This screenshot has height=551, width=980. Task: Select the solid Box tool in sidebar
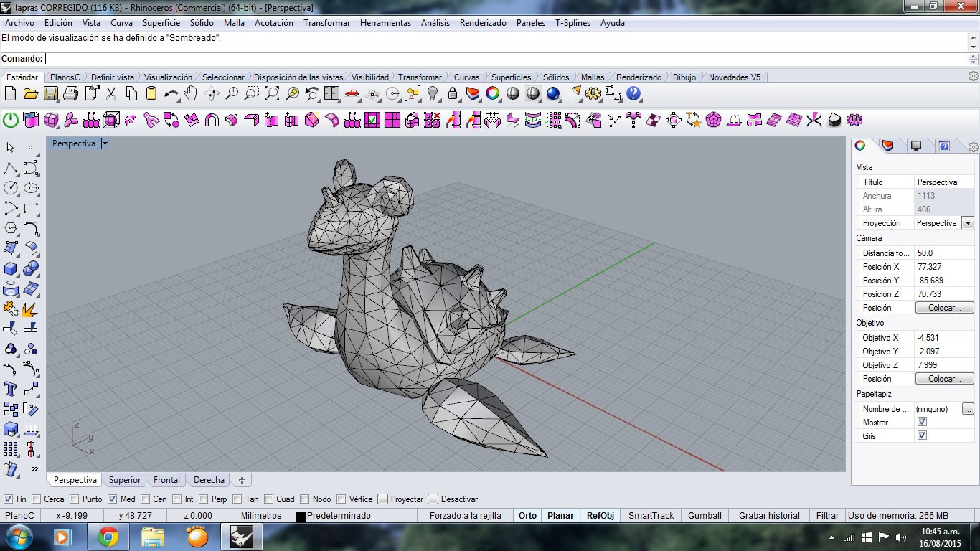click(10, 268)
